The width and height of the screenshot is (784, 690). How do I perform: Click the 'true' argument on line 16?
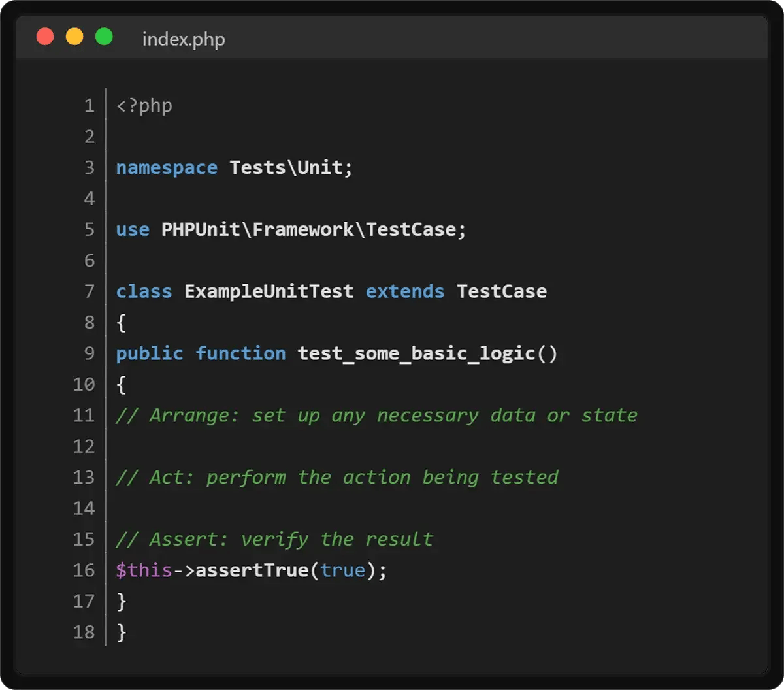coord(342,570)
